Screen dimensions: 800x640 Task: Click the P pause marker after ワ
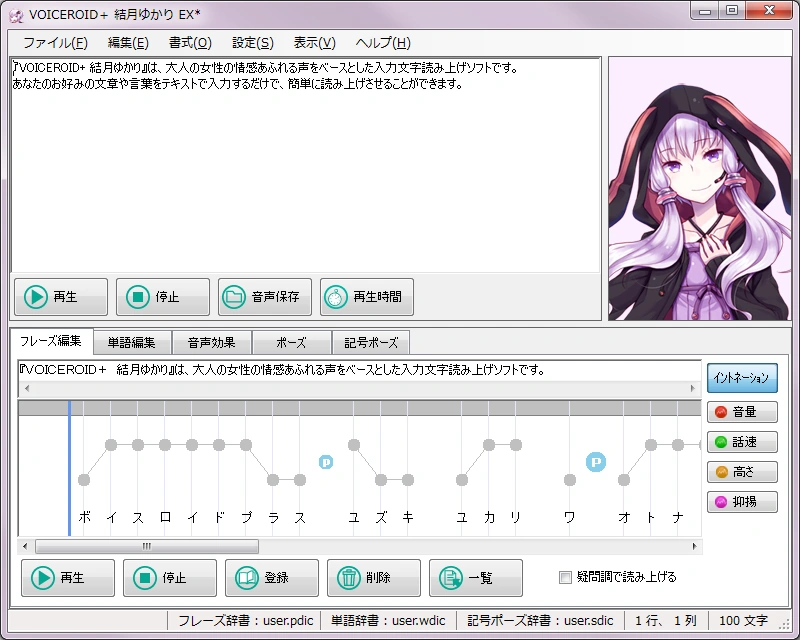pos(596,462)
